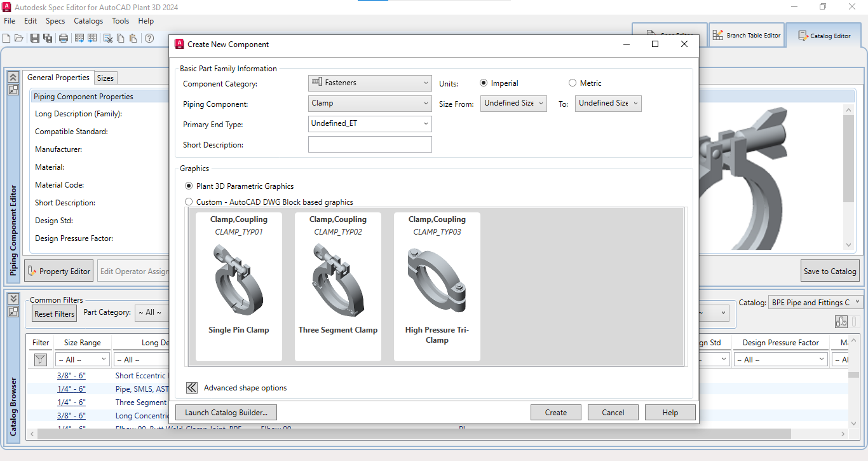This screenshot has width=868, height=461.
Task: Open the Catalog selection dropdown
Action: (x=815, y=303)
